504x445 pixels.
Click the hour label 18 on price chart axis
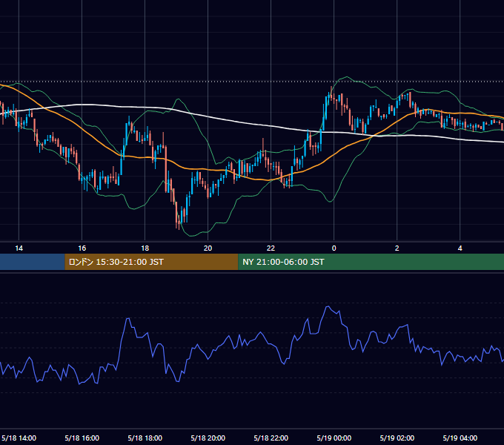(145, 248)
